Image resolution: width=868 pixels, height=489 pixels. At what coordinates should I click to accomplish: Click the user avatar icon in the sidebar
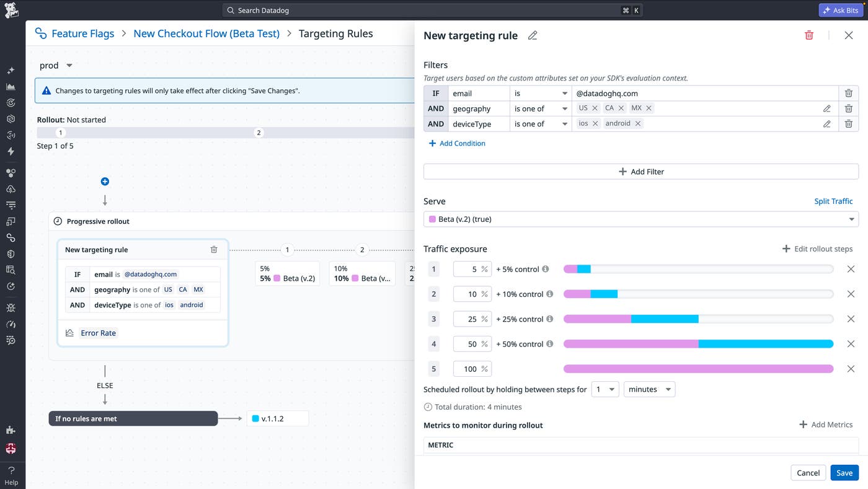tap(11, 449)
